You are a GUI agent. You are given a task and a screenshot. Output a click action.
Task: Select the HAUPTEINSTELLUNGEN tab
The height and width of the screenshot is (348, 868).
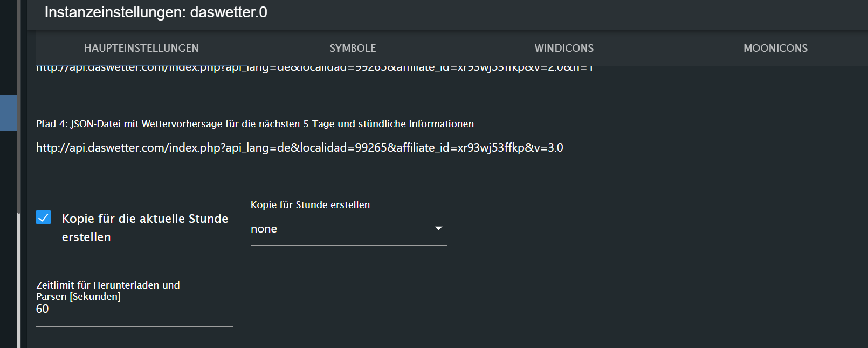point(141,48)
